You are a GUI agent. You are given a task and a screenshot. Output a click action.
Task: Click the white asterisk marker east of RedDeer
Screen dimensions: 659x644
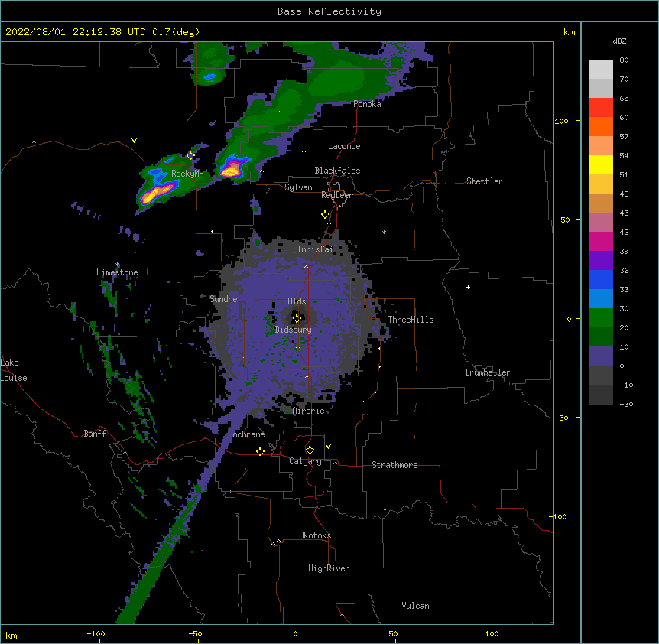[x=384, y=232]
